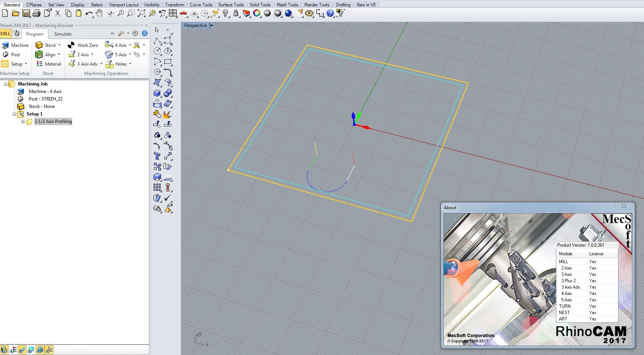
Task: Click the Material icon in Stock group
Action: pos(49,64)
